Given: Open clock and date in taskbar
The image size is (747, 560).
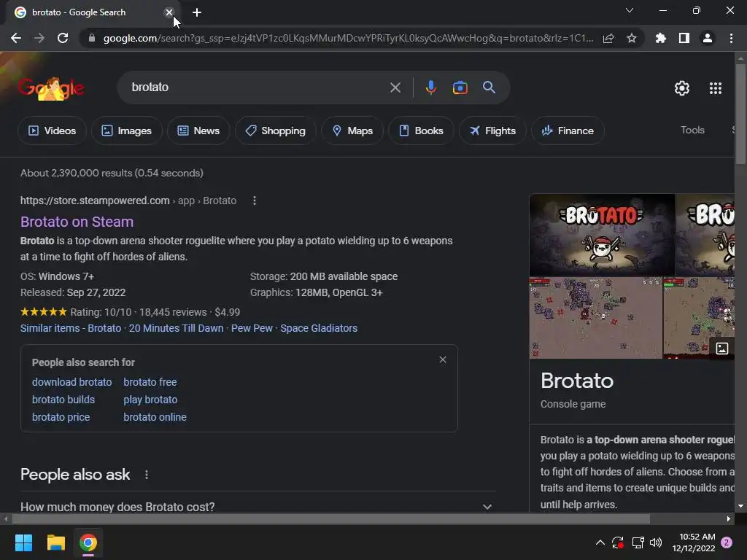Looking at the screenshot, I should [x=694, y=542].
